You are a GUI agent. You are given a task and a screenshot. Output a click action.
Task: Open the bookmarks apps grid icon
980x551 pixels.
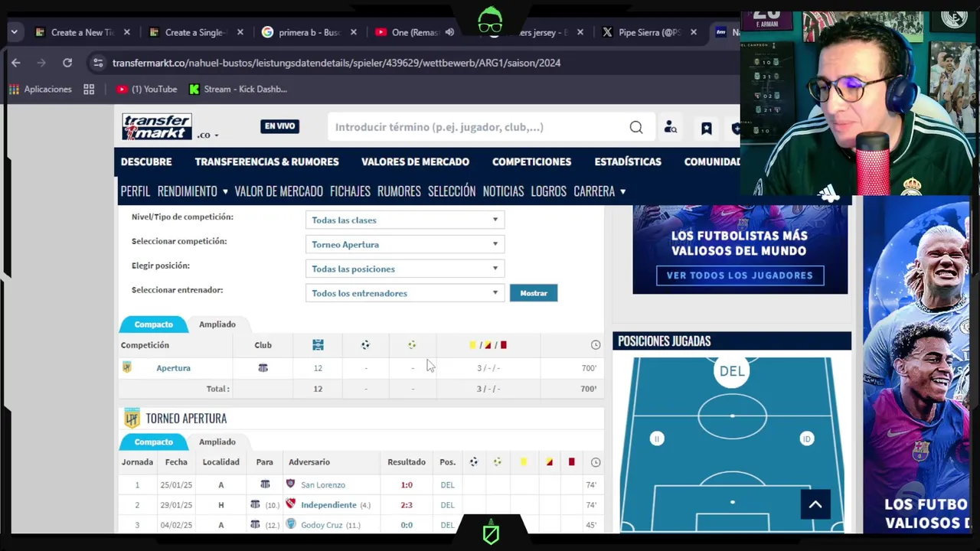click(x=89, y=90)
